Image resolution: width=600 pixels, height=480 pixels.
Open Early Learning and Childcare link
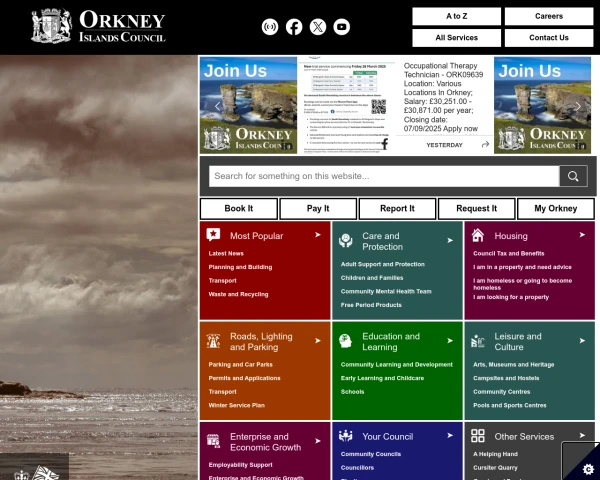pyautogui.click(x=382, y=378)
